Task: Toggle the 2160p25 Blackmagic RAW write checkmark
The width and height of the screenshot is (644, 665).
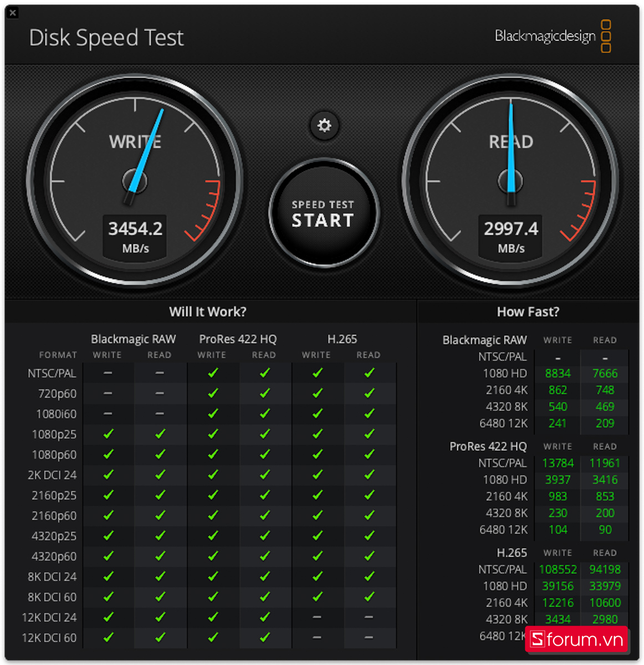Action: [x=108, y=495]
